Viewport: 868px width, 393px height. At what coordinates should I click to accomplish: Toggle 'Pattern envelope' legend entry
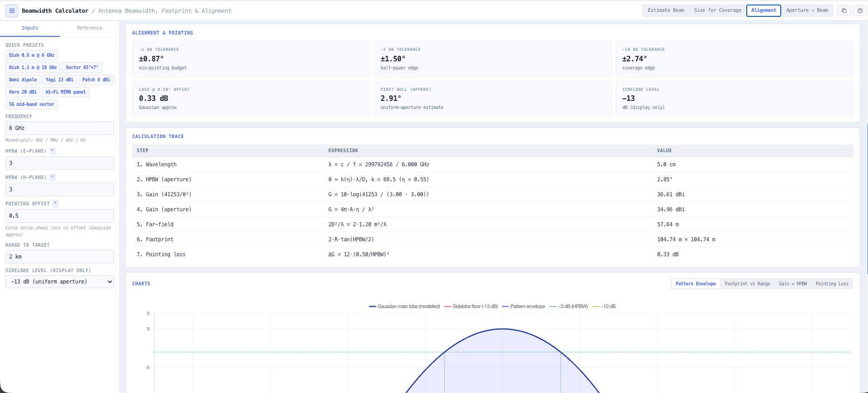[x=523, y=307]
